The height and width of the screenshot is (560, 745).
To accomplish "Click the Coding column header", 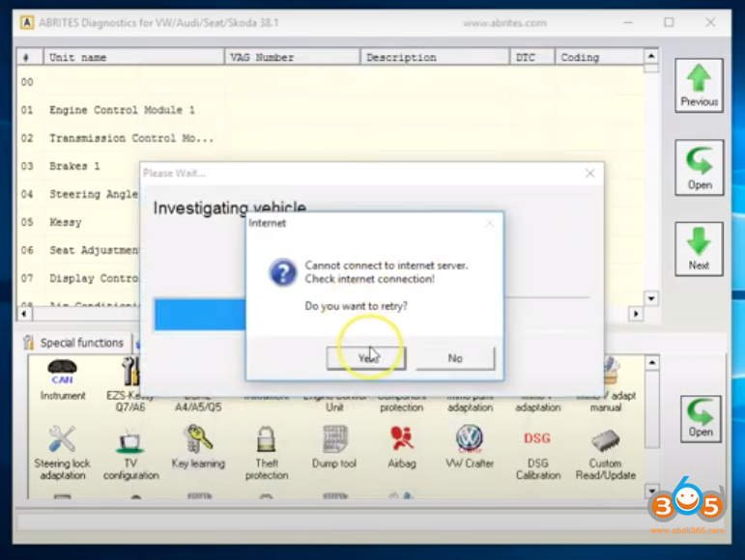I will (599, 57).
